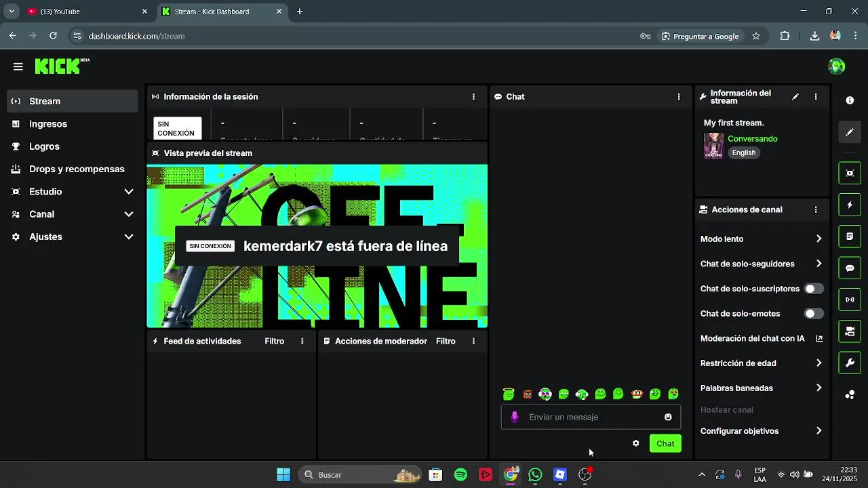Open the user avatar menu
This screenshot has height=488, width=868.
[x=836, y=66]
